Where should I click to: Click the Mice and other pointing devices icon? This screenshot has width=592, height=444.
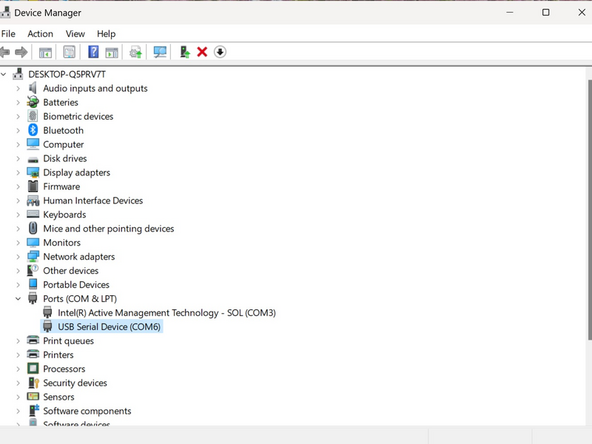click(33, 228)
